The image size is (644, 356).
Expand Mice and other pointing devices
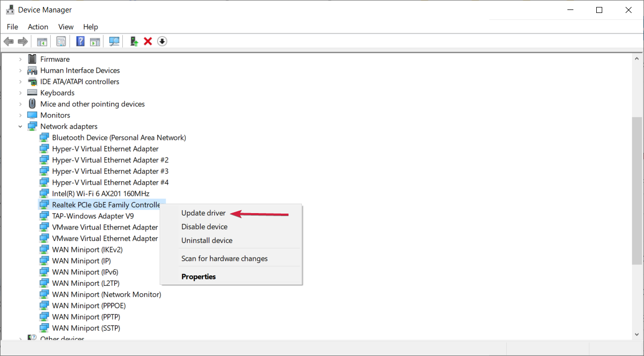coord(20,104)
